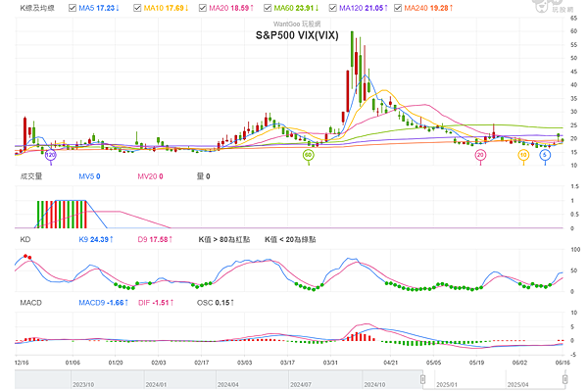
Task: Toggle the MA240 checkbox
Action: coord(398,8)
